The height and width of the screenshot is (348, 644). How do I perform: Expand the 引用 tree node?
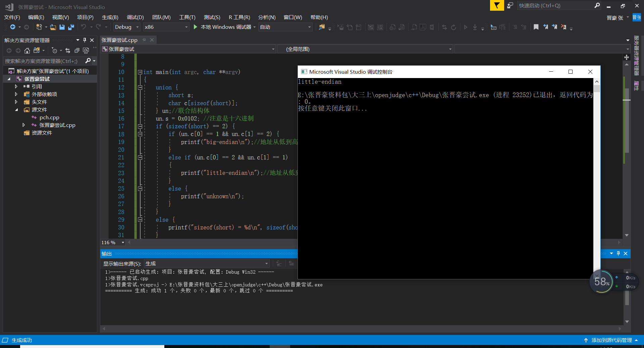16,86
